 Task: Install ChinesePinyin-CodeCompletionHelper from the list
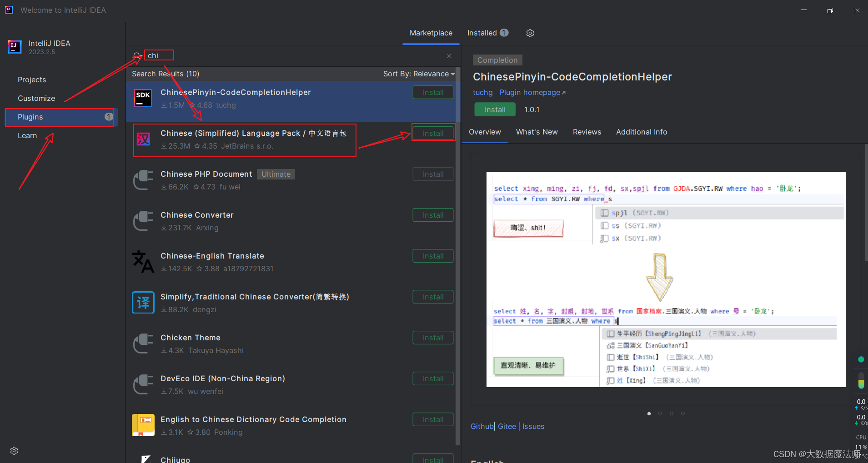[x=433, y=92]
